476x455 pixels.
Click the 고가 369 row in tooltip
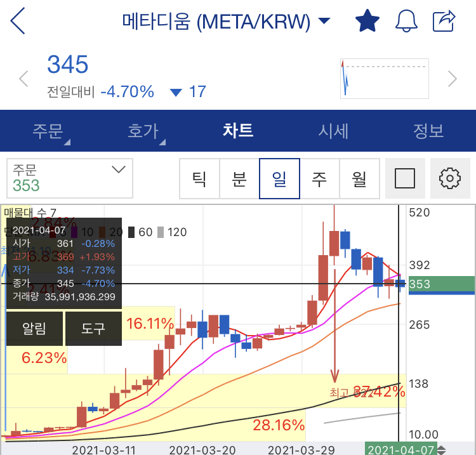click(63, 257)
